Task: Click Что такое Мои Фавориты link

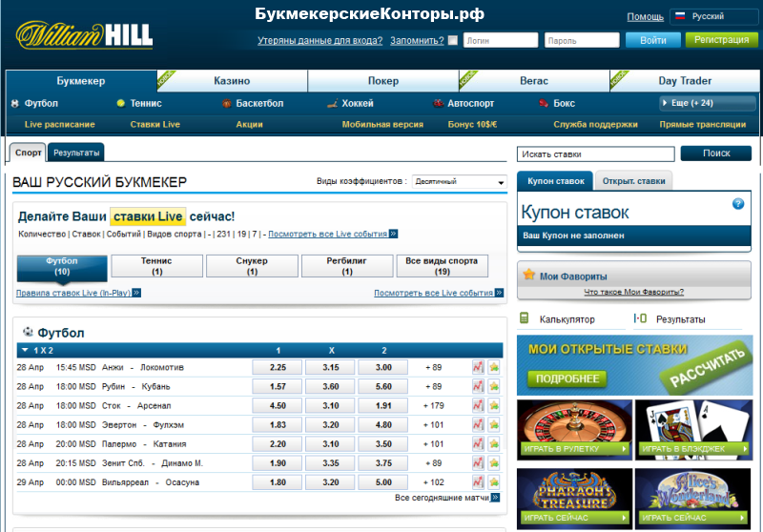Action: (633, 292)
